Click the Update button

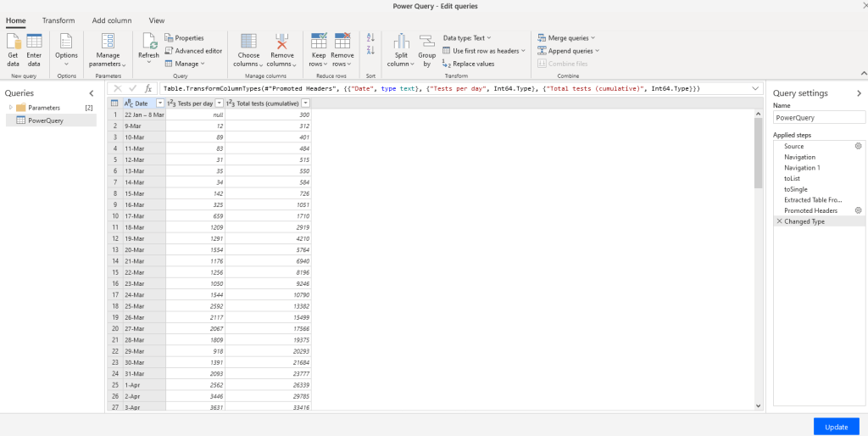pyautogui.click(x=835, y=427)
